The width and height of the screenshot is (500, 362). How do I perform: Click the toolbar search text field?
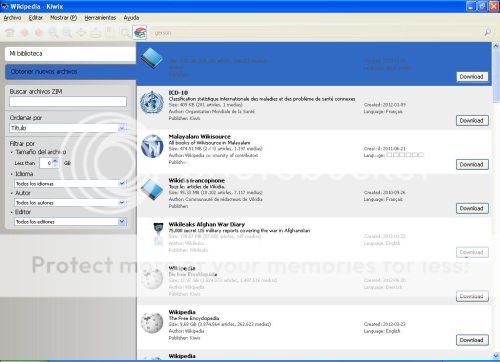[x=317, y=33]
